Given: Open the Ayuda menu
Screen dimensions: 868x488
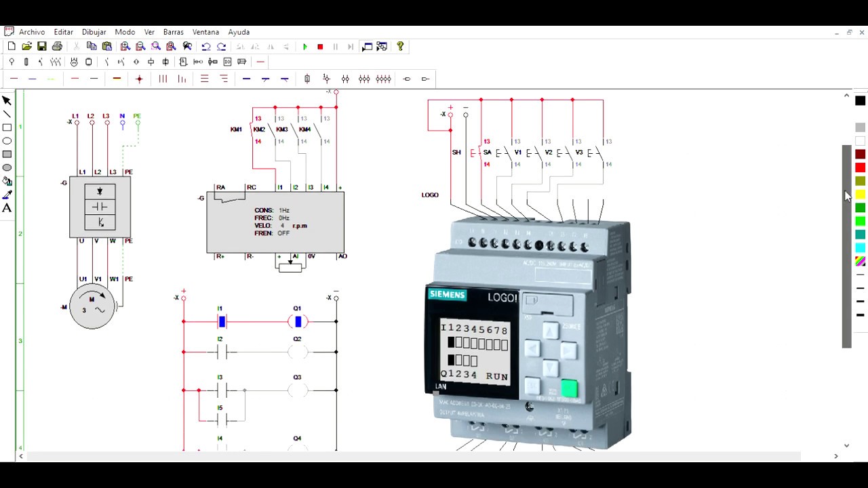Looking at the screenshot, I should (x=239, y=32).
